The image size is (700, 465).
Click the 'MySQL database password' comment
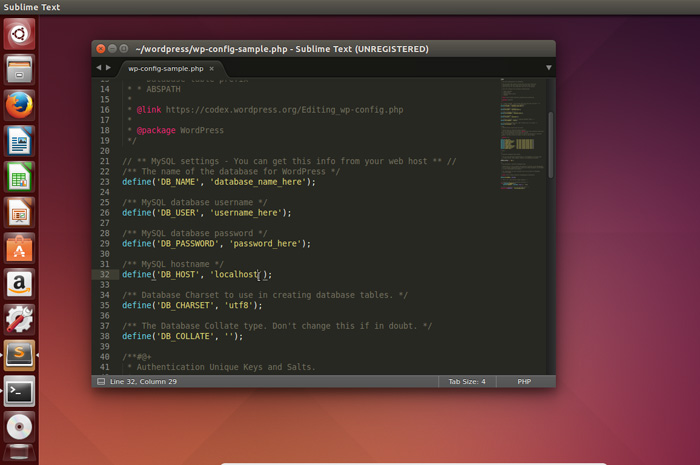tap(195, 233)
